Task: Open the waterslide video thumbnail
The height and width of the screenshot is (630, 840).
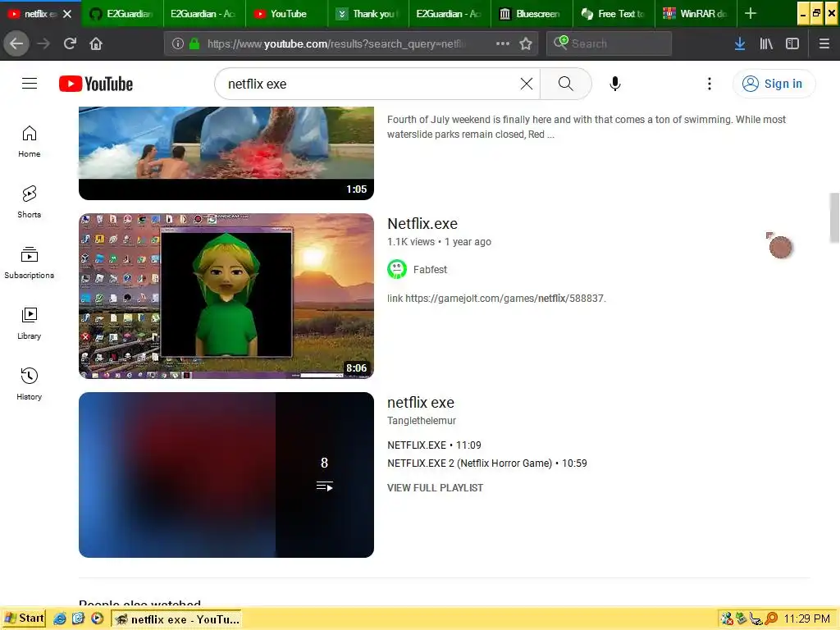Action: 226,153
